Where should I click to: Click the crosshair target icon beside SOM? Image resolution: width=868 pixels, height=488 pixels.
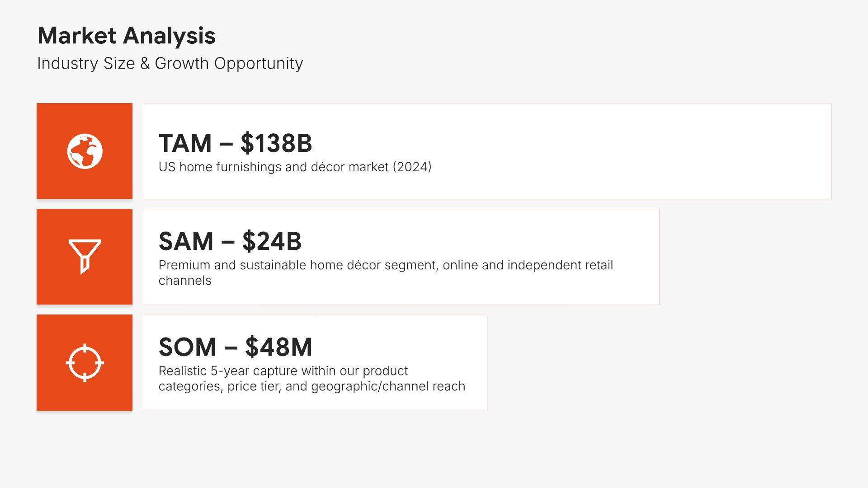click(85, 362)
